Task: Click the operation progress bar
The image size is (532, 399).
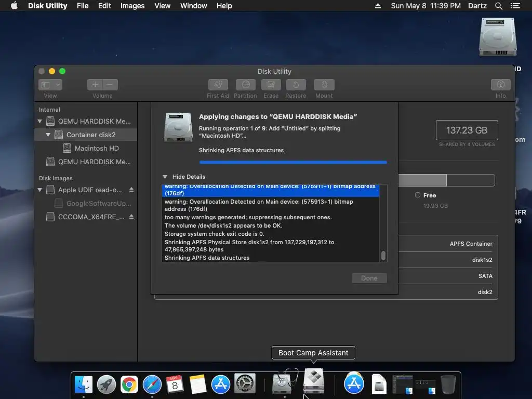Action: 293,163
